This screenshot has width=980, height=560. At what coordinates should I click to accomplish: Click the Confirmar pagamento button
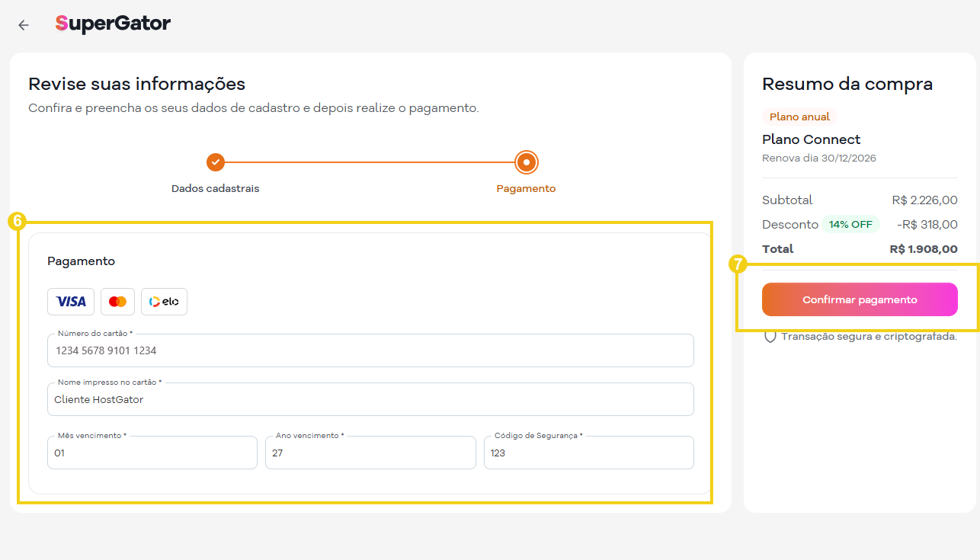(860, 299)
